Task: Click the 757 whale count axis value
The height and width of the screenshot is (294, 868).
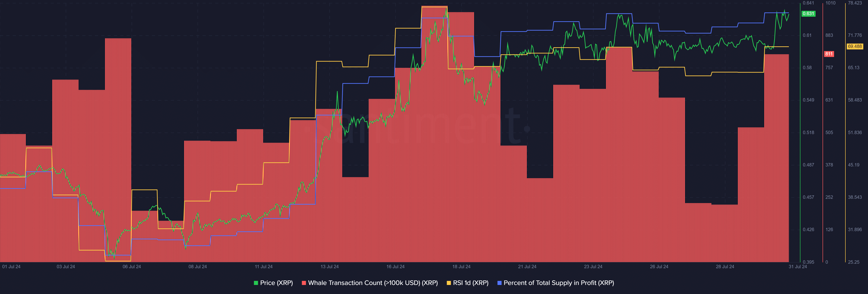Action: [829, 68]
